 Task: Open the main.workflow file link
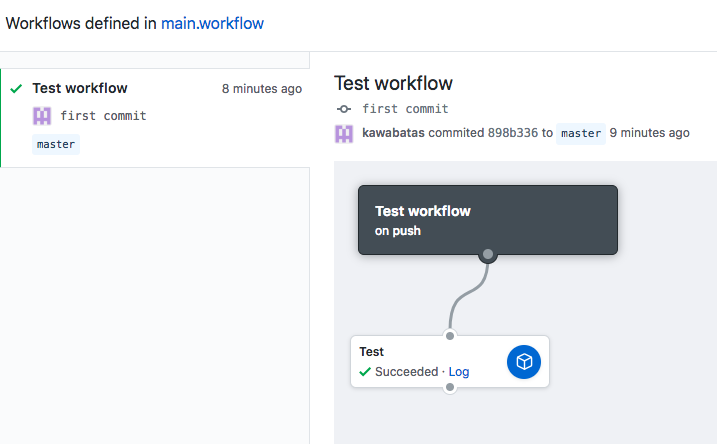click(x=212, y=23)
